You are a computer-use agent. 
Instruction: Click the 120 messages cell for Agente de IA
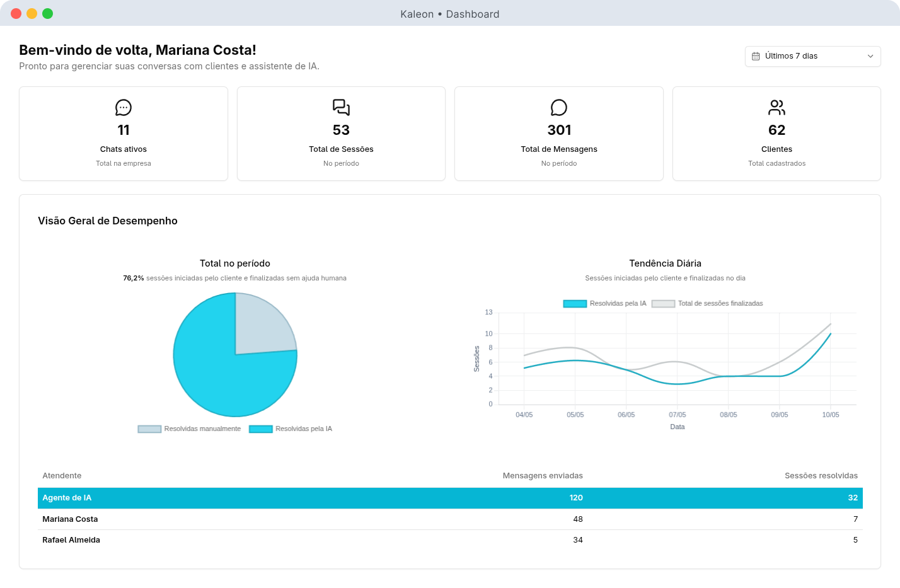576,498
